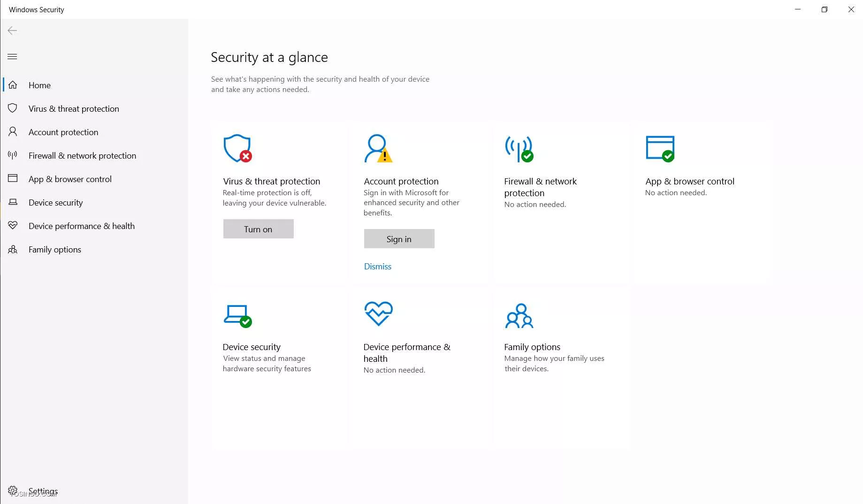
Task: Click 'Manage how your family uses their devices' text
Action: (x=554, y=363)
